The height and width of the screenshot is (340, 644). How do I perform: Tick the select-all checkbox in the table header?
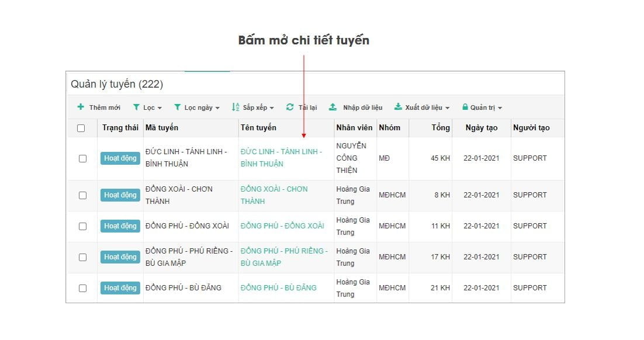click(81, 128)
